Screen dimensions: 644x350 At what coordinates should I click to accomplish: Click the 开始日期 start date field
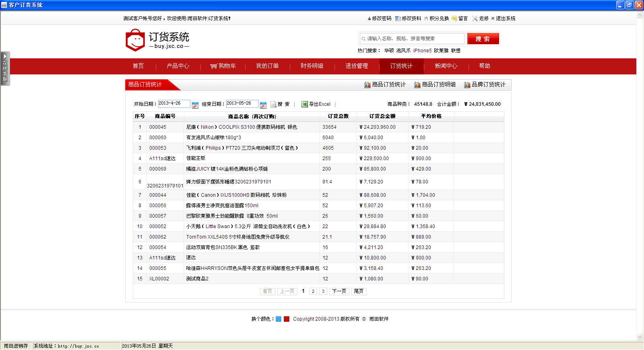point(174,104)
